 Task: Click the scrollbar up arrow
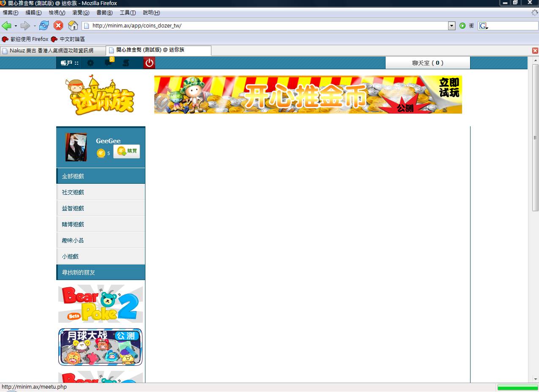coord(535,60)
